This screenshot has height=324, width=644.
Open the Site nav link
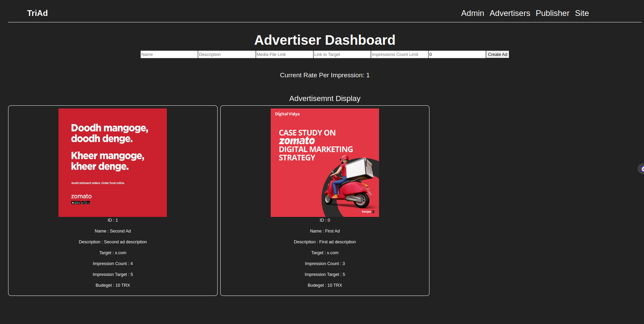point(582,13)
